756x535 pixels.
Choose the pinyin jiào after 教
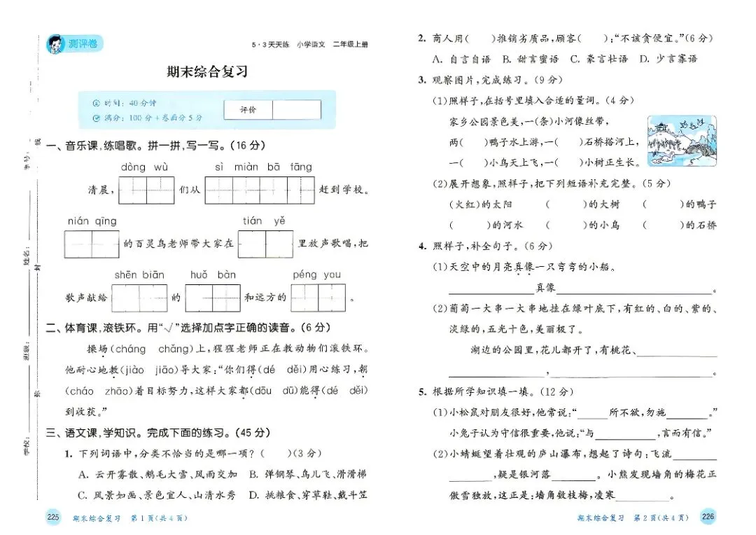click(134, 370)
